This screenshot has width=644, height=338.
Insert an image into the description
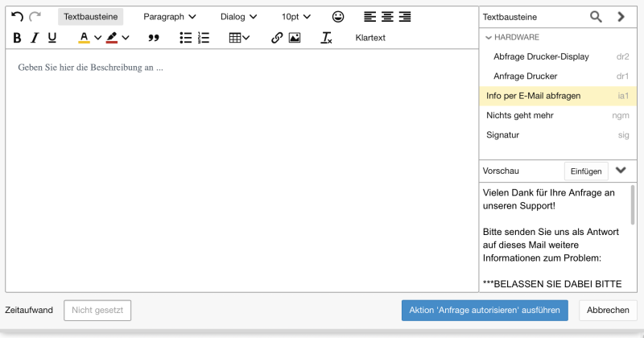click(295, 38)
